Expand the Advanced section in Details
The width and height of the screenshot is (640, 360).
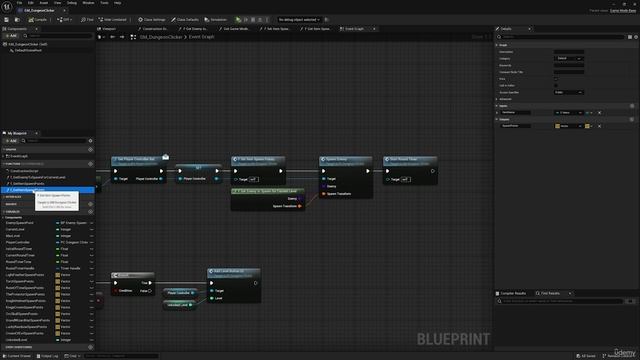click(x=497, y=99)
